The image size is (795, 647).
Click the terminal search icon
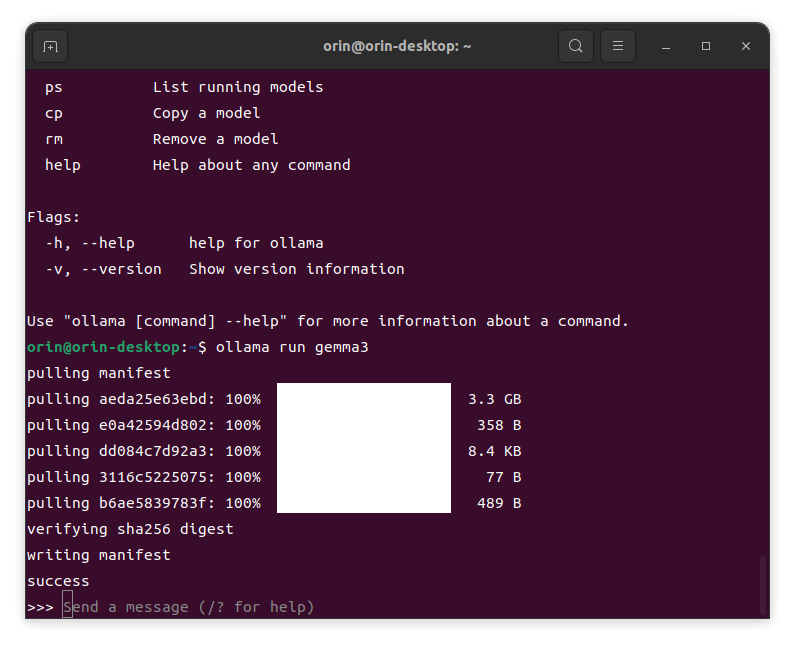[x=575, y=46]
